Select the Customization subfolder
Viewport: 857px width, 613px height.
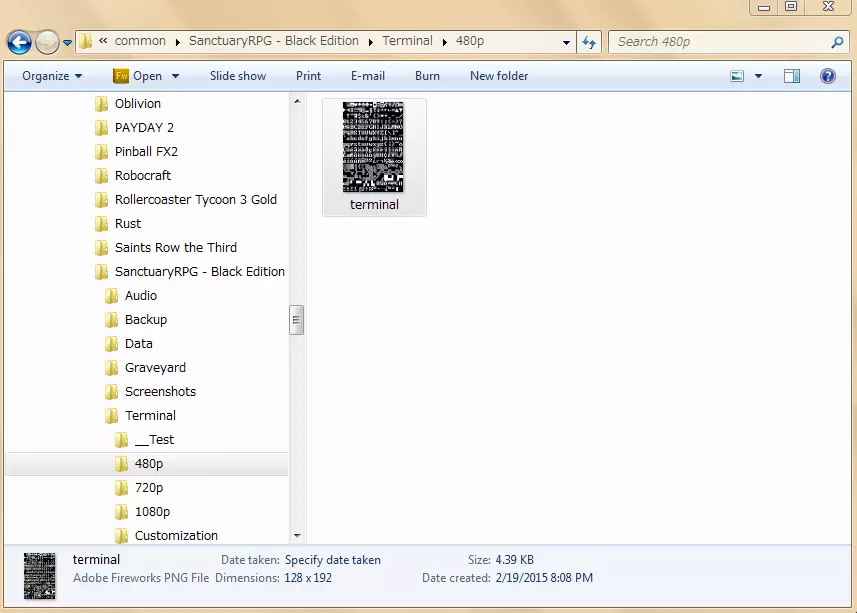click(x=176, y=536)
